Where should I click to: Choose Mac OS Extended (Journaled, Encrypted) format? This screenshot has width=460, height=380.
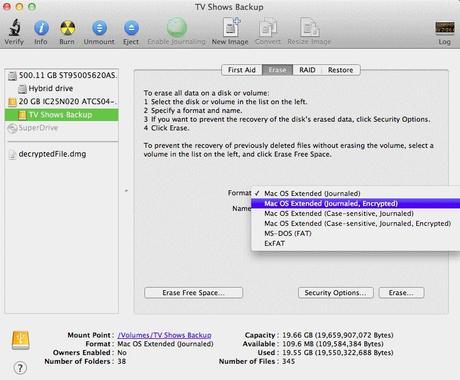pos(355,203)
